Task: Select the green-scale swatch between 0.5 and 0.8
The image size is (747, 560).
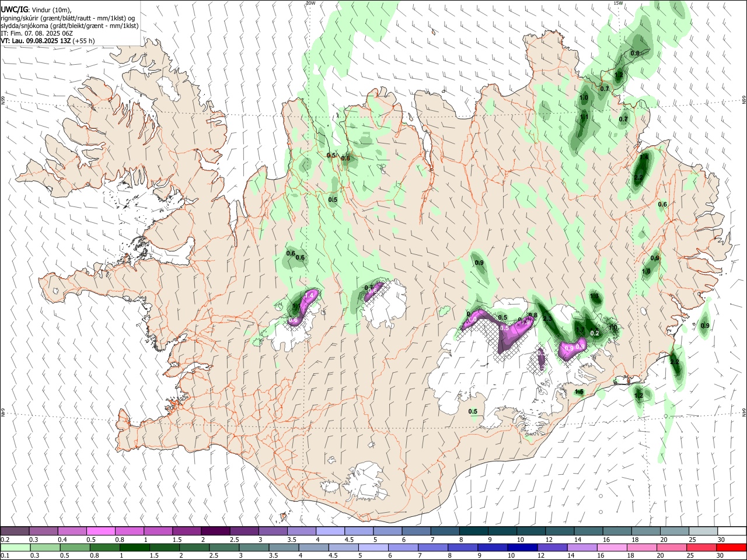Action: (75, 548)
